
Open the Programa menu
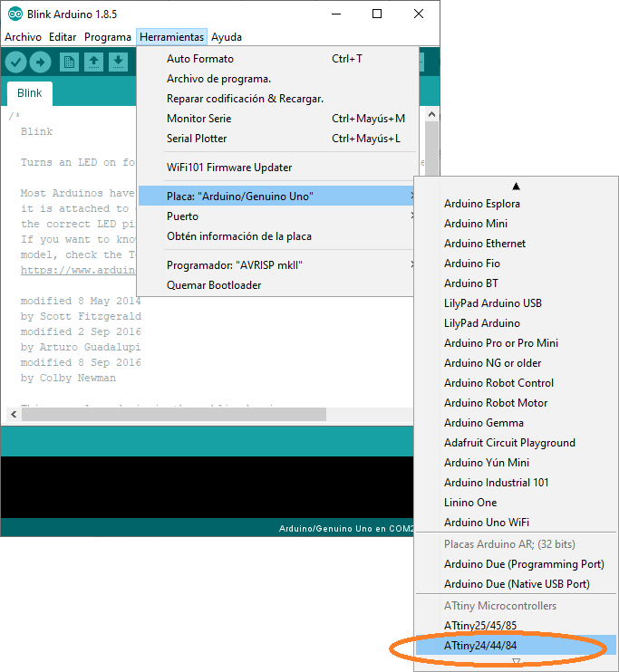tap(108, 37)
